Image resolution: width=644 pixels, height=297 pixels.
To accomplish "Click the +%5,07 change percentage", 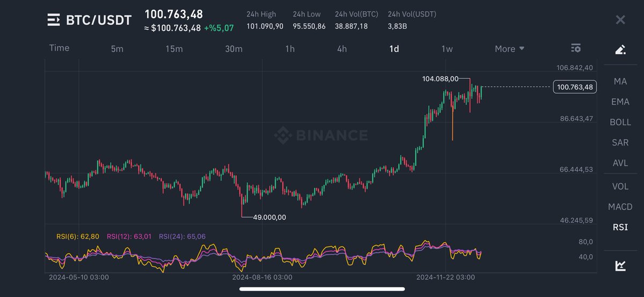I will (x=218, y=28).
